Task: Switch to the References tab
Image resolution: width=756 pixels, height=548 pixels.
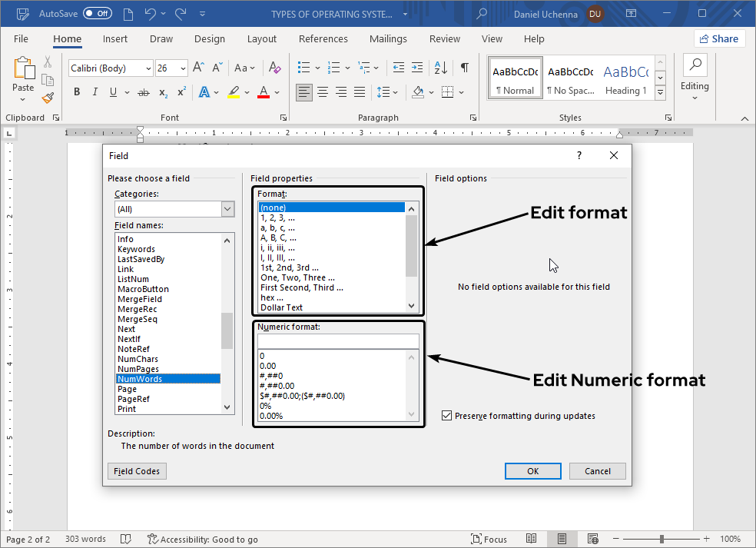Action: pyautogui.click(x=323, y=39)
